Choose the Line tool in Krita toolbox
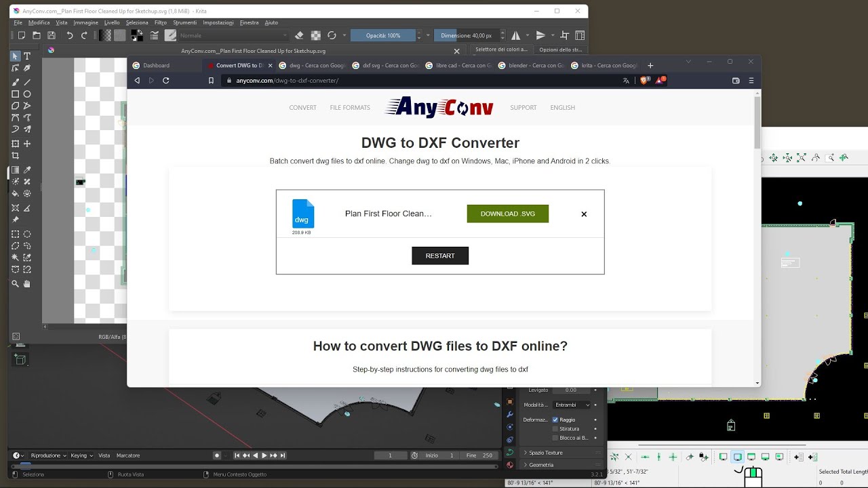 pos(27,82)
